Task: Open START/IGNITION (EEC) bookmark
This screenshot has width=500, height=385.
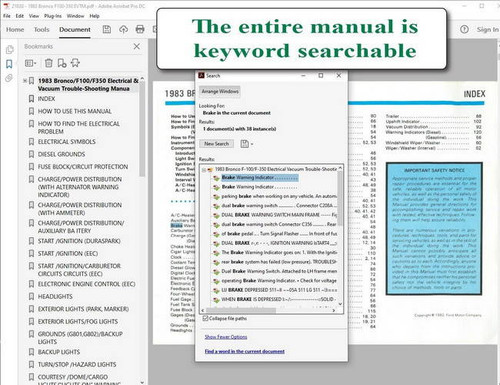Action: tap(68, 253)
